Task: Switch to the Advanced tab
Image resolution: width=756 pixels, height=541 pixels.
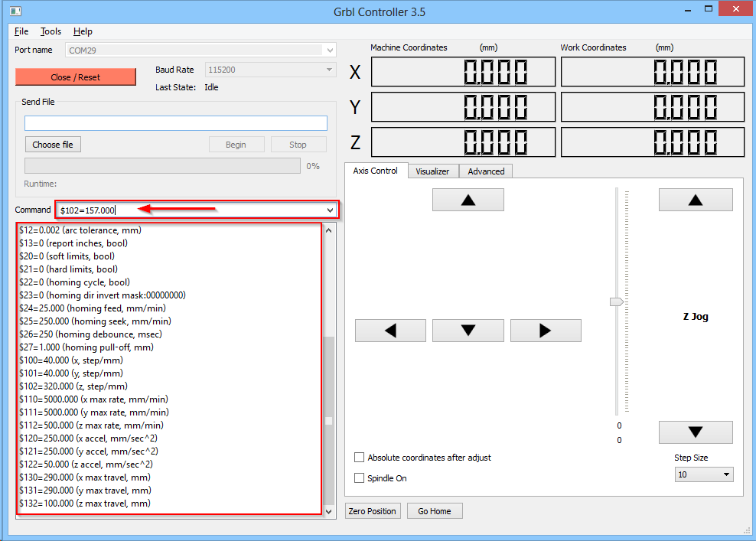Action: tap(486, 171)
